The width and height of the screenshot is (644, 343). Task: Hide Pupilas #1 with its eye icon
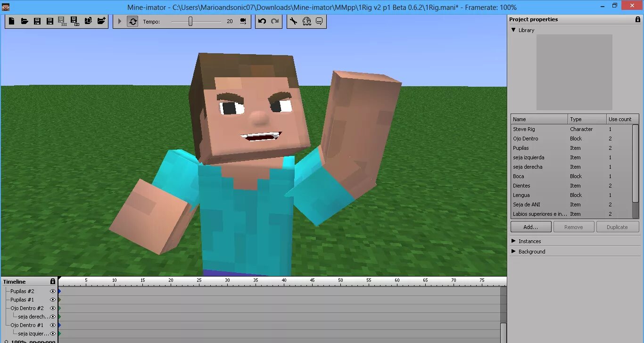click(x=53, y=300)
